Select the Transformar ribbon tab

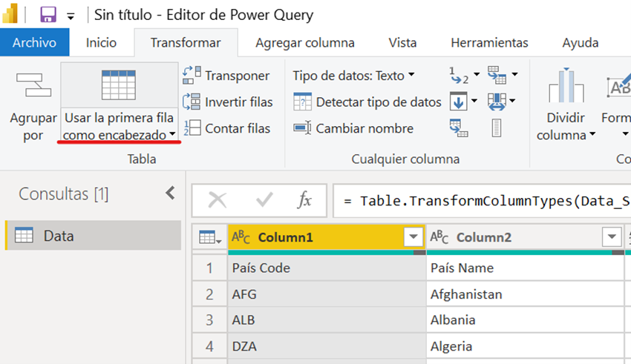coord(186,42)
